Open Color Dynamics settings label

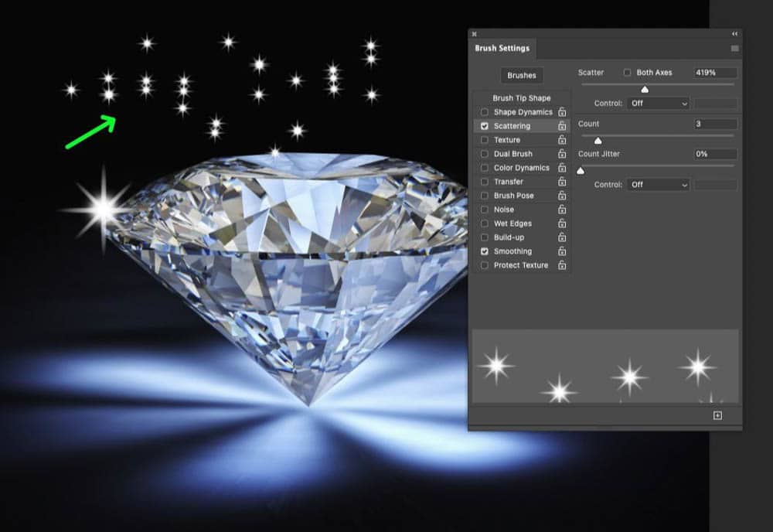click(522, 168)
